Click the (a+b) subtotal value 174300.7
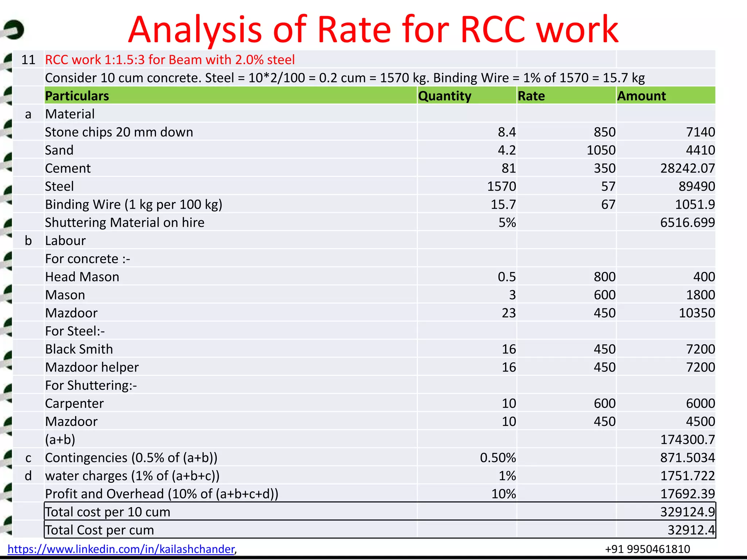 click(x=687, y=439)
